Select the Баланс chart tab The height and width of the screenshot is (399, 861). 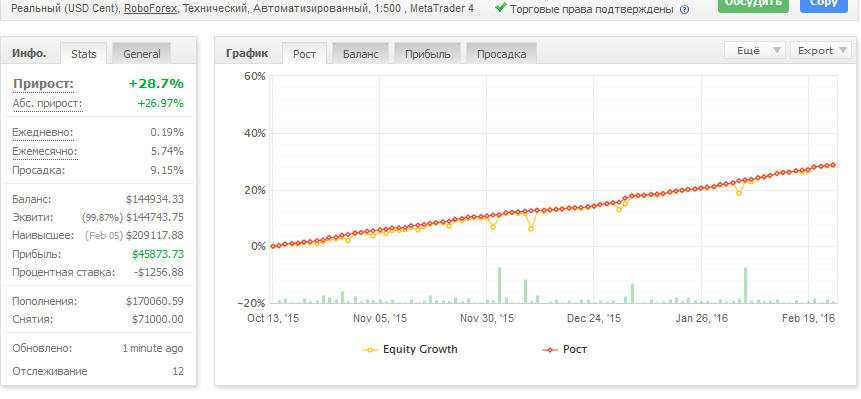(x=360, y=53)
